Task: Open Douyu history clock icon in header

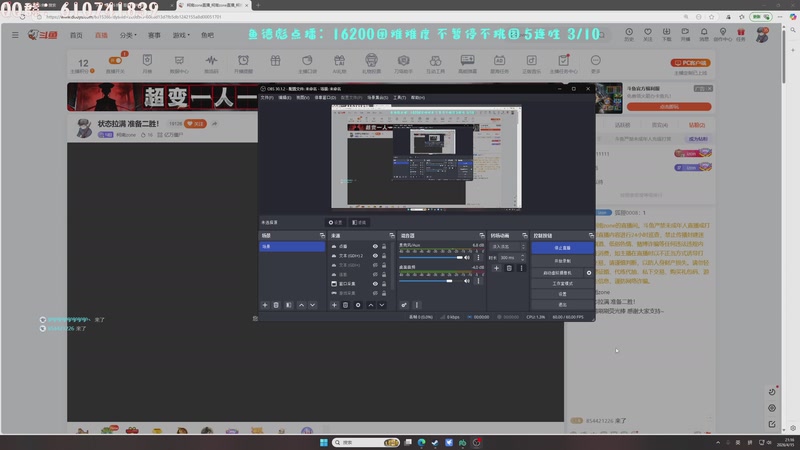Action: [x=629, y=34]
